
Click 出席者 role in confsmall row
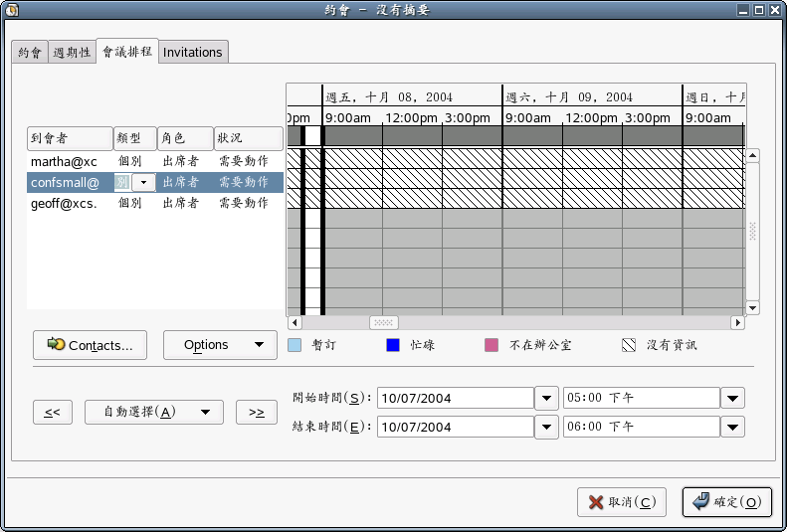(181, 183)
